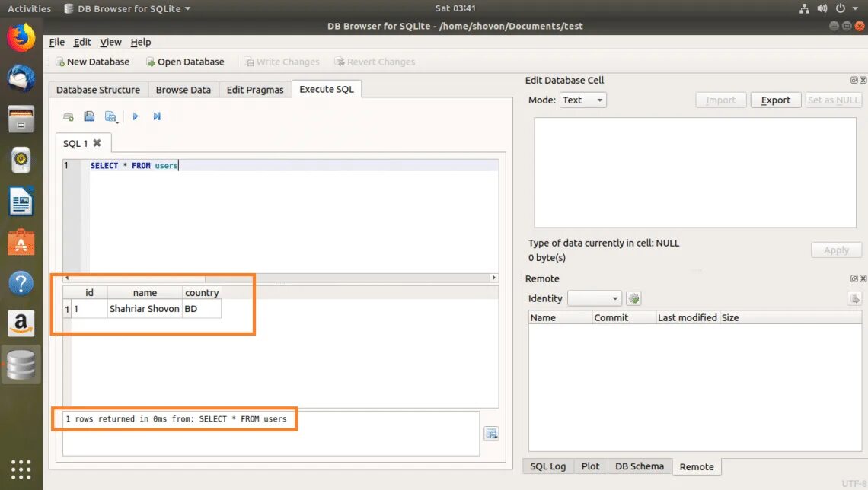Open Rhythmbox from the dock
Image resolution: width=868 pixels, height=490 pixels.
(21, 160)
